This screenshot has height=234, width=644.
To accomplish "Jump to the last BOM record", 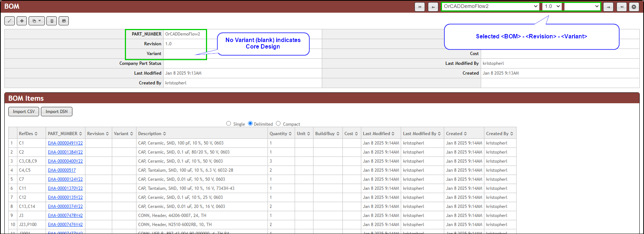I will (622, 7).
